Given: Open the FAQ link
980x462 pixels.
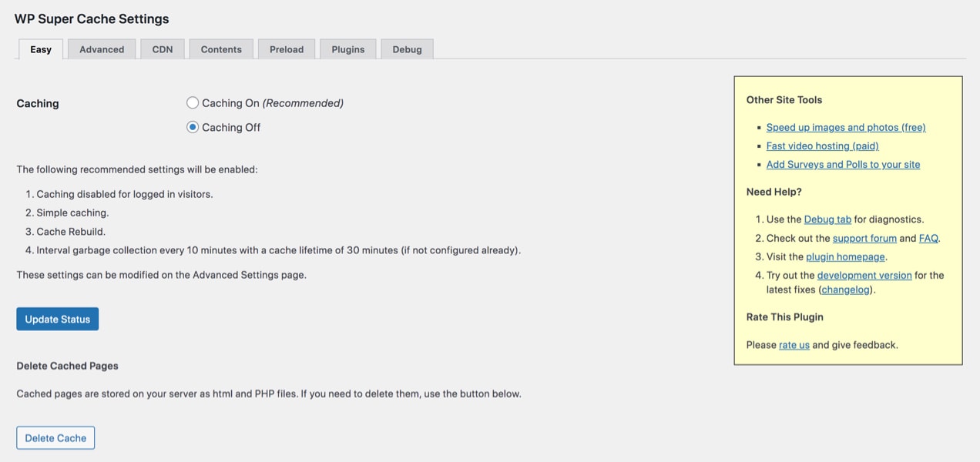Looking at the screenshot, I should [x=928, y=238].
